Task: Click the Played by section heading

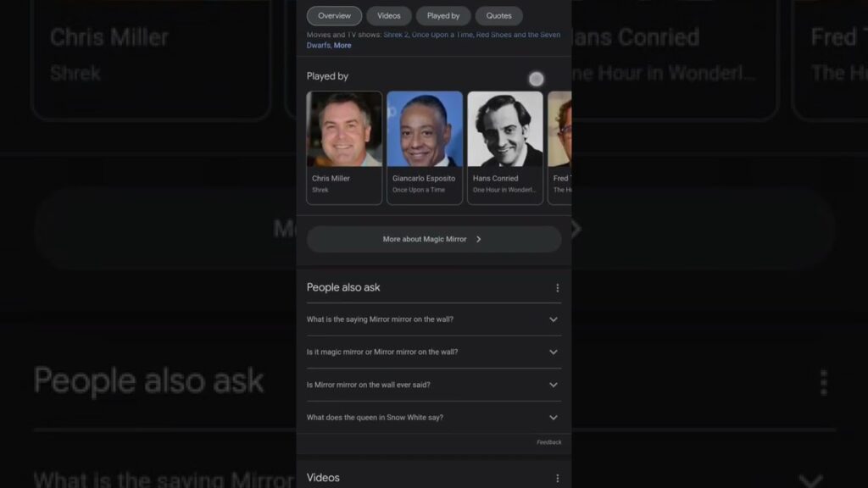Action: coord(327,76)
